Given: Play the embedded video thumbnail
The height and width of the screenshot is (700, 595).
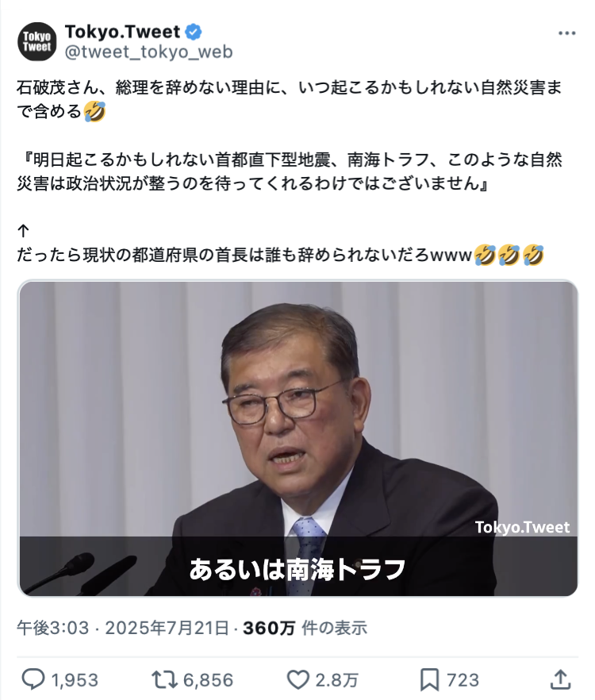Looking at the screenshot, I should click(297, 438).
